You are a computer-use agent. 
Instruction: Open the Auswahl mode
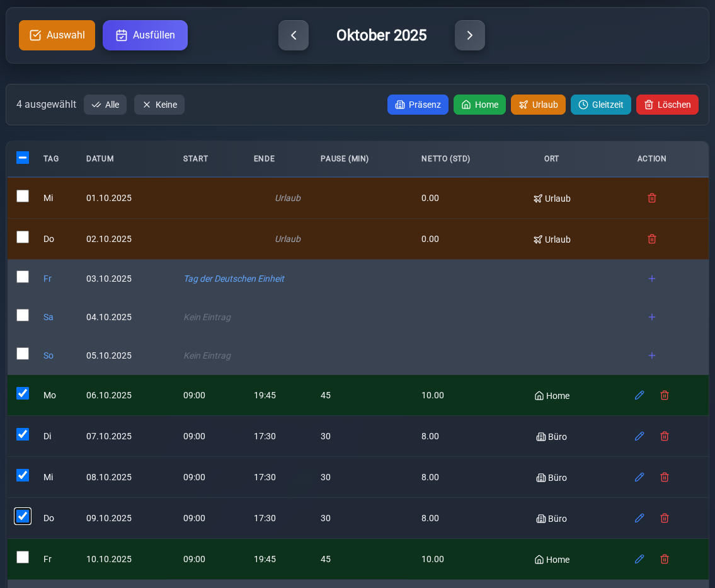click(x=57, y=35)
